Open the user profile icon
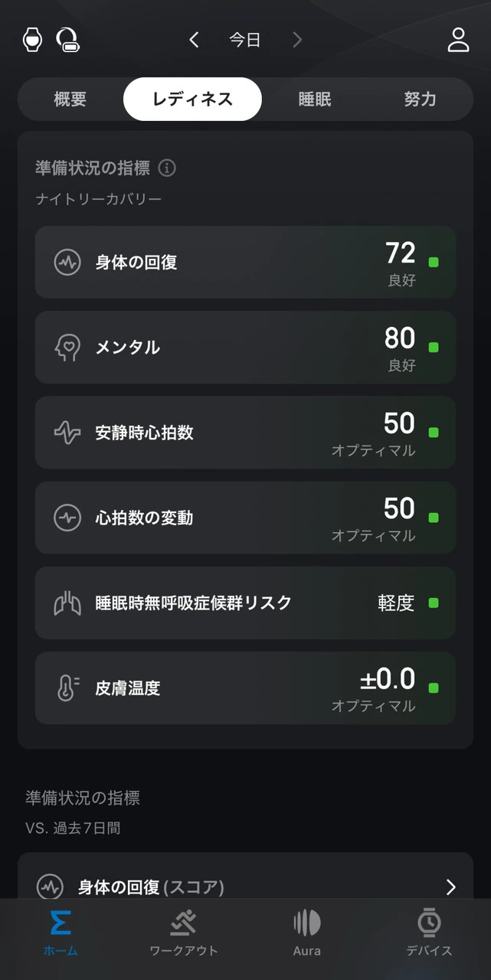This screenshot has height=980, width=491. click(458, 40)
